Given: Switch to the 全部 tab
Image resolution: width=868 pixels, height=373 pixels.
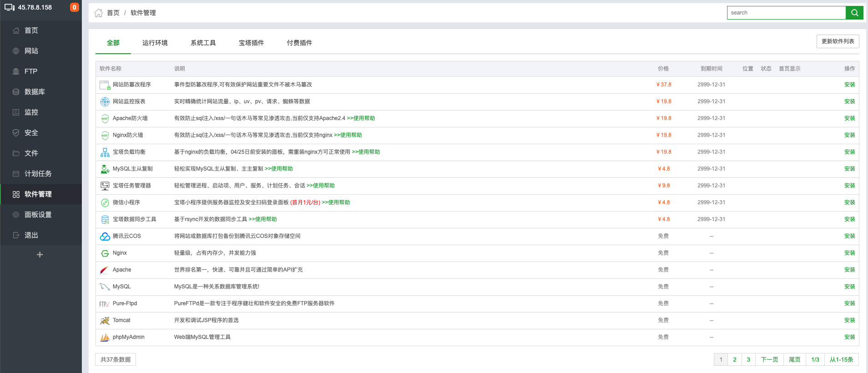Looking at the screenshot, I should point(113,43).
